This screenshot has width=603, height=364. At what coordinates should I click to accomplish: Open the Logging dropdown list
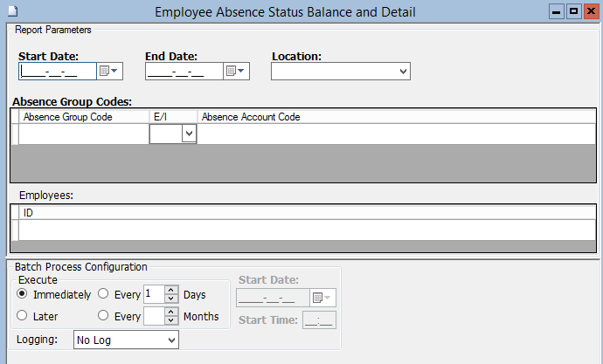pos(170,340)
